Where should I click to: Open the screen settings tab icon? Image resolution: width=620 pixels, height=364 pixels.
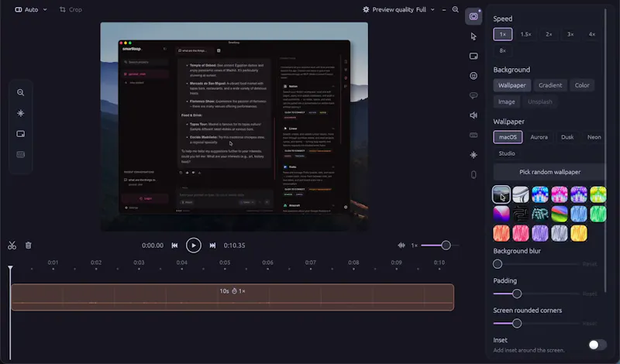pyautogui.click(x=474, y=16)
